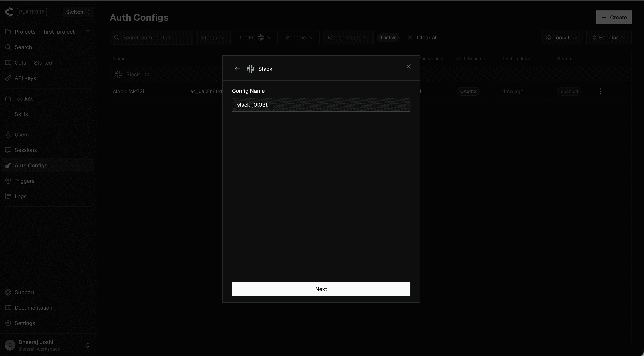The image size is (644, 356).
Task: Click the Name column header
Action: coord(119,59)
